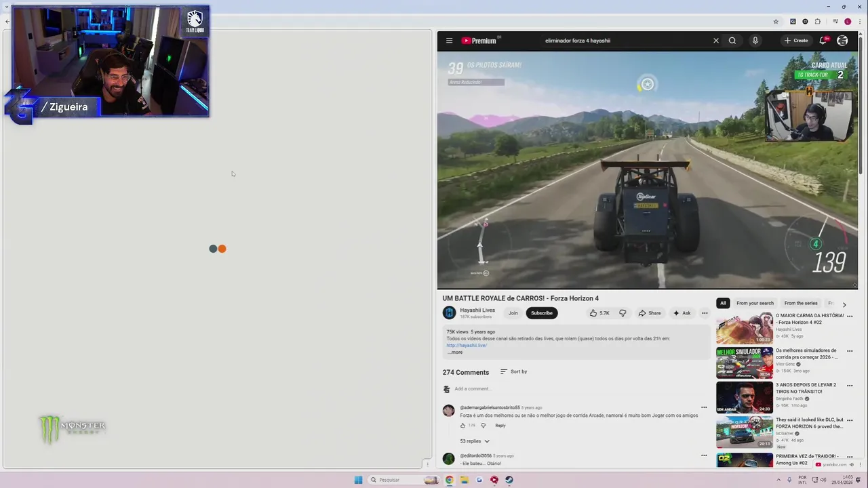Open YouTube notifications bell
Image resolution: width=868 pixels, height=488 pixels.
(823, 41)
